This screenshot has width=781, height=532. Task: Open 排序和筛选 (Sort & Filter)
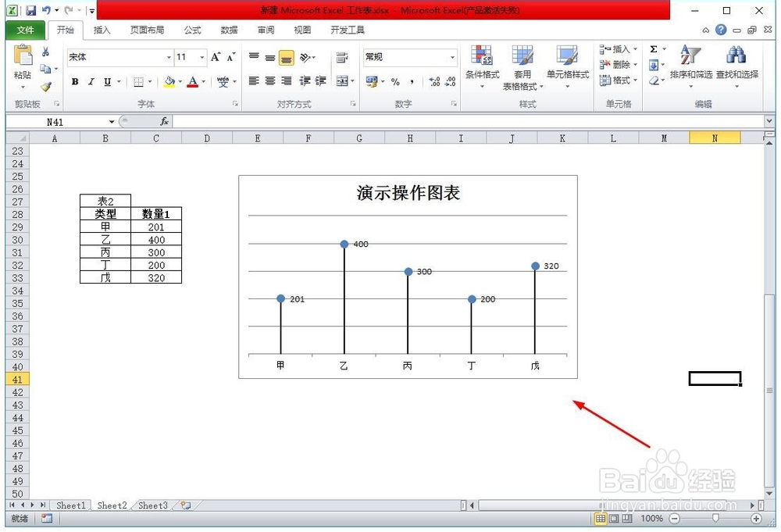coord(688,62)
